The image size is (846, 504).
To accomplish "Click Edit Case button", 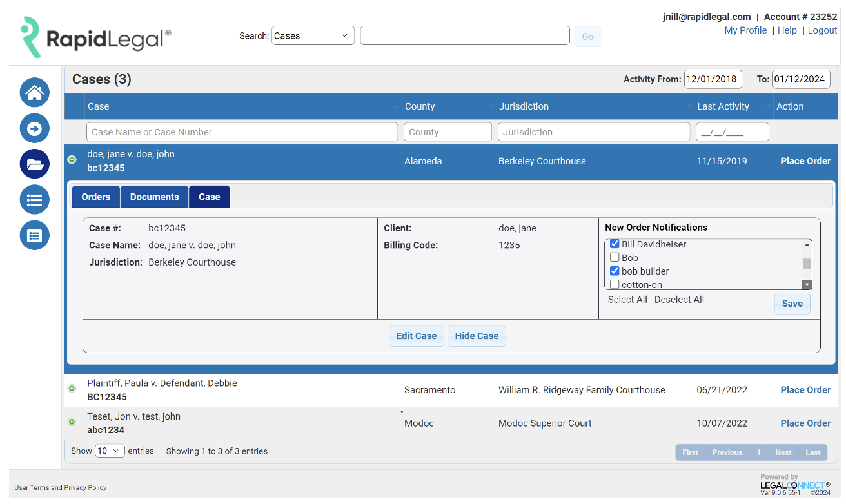I will (416, 336).
